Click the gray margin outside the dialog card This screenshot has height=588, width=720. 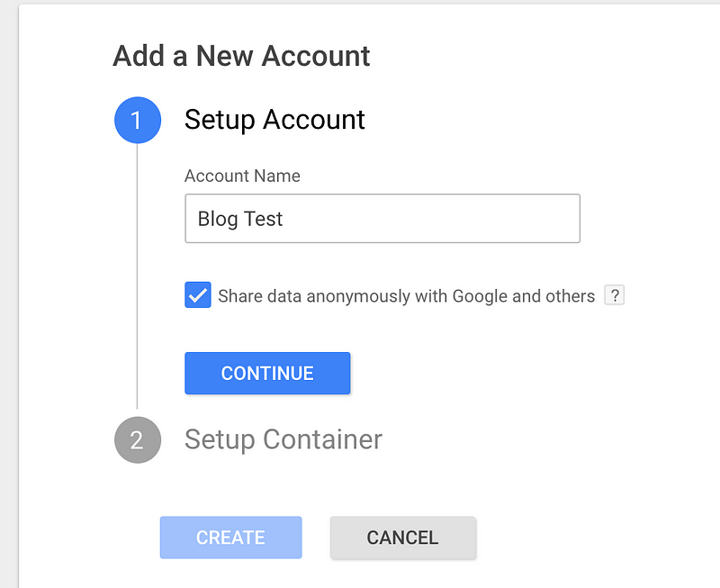(9, 294)
